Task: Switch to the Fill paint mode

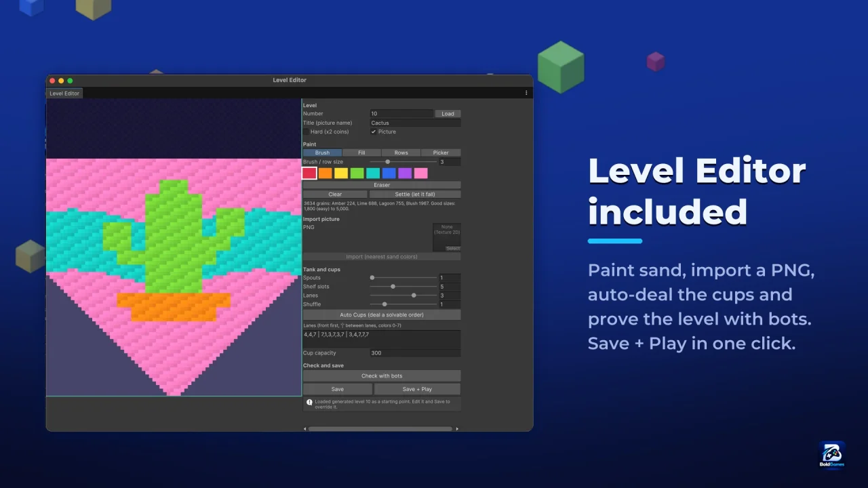Action: pyautogui.click(x=361, y=152)
